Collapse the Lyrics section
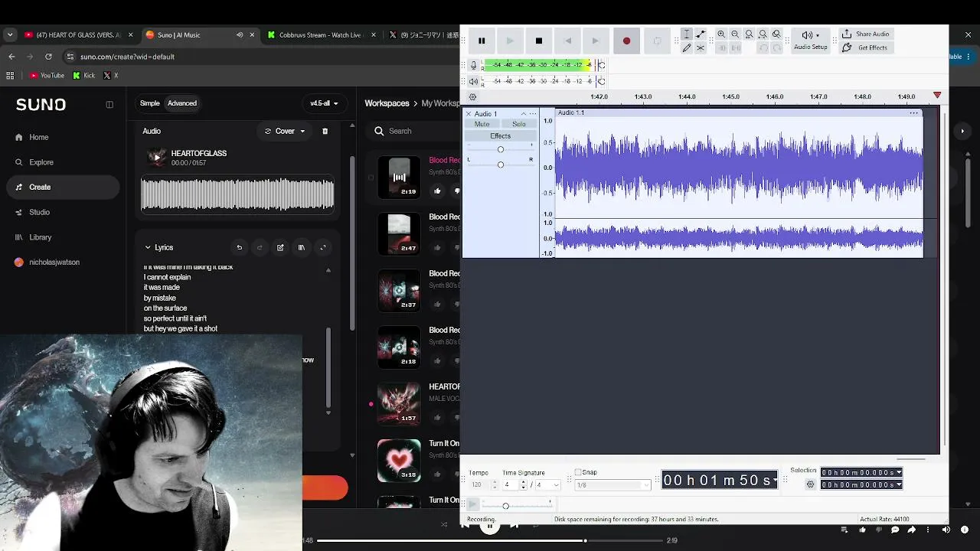This screenshot has width=980, height=551. [x=148, y=247]
